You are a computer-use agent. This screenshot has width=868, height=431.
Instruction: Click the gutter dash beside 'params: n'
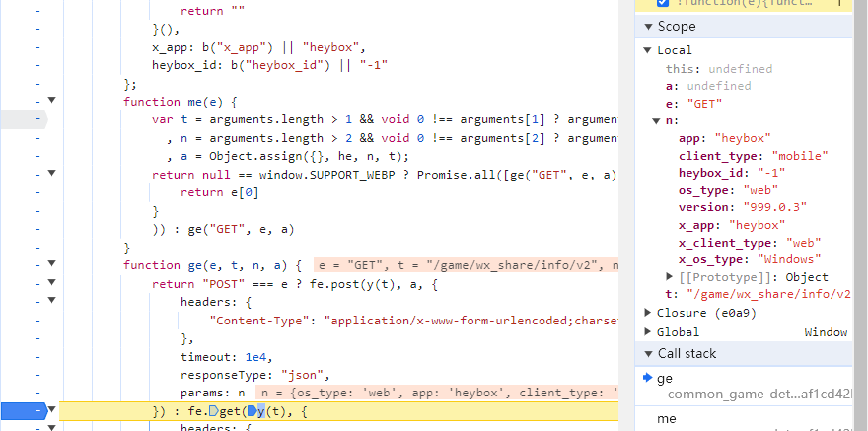(37, 394)
